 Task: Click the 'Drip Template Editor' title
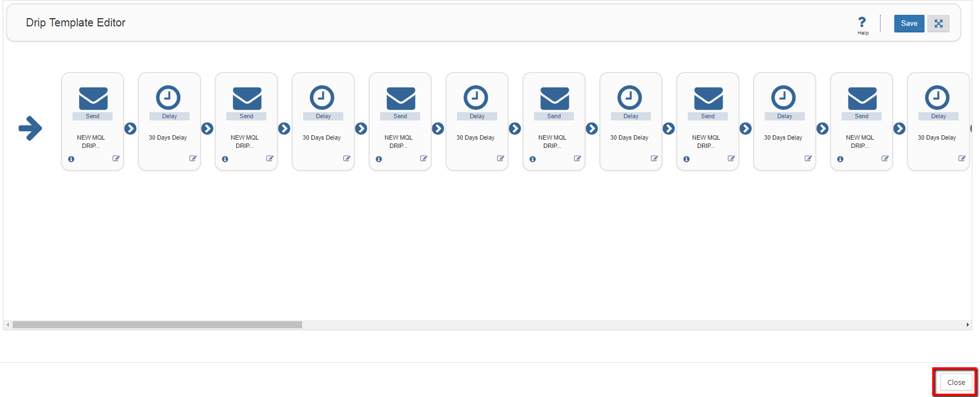[76, 23]
